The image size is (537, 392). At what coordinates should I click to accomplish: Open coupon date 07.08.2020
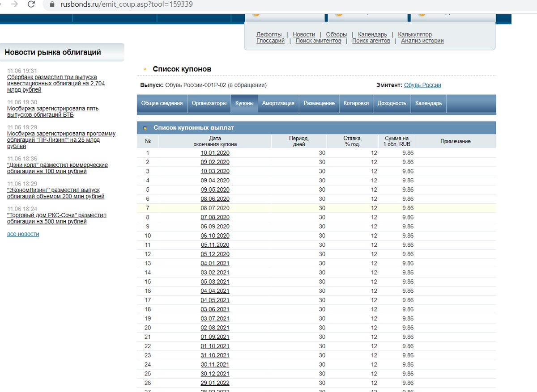(215, 217)
